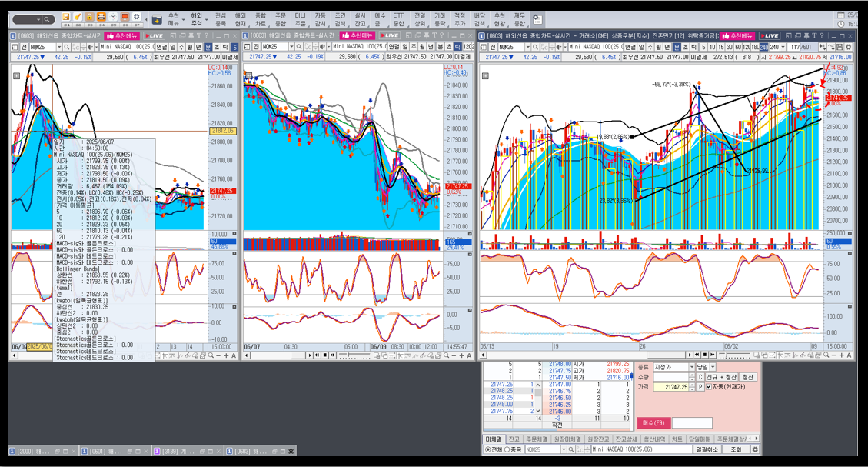Open the 당일 validity dropdown
Viewport: 868px width, 467px height.
click(x=713, y=367)
